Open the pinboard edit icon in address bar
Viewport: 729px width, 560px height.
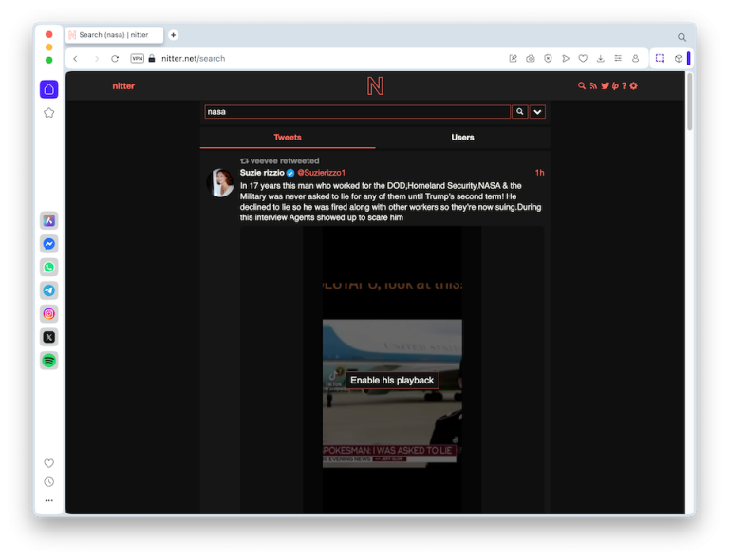[513, 59]
